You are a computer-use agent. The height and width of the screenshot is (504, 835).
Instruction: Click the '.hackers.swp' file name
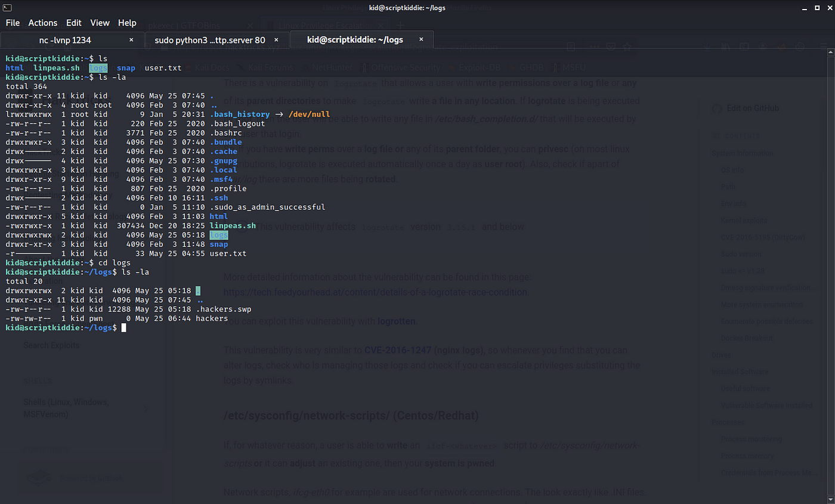click(224, 310)
